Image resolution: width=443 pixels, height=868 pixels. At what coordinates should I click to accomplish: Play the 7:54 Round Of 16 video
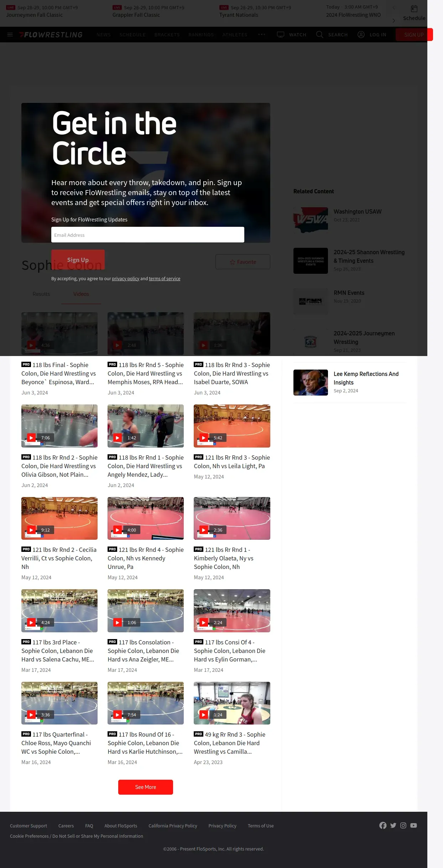(x=146, y=703)
